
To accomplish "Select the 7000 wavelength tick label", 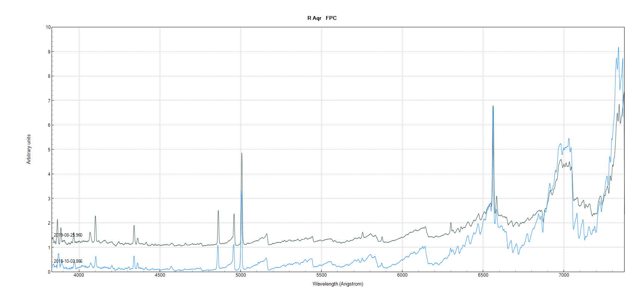I will click(564, 275).
